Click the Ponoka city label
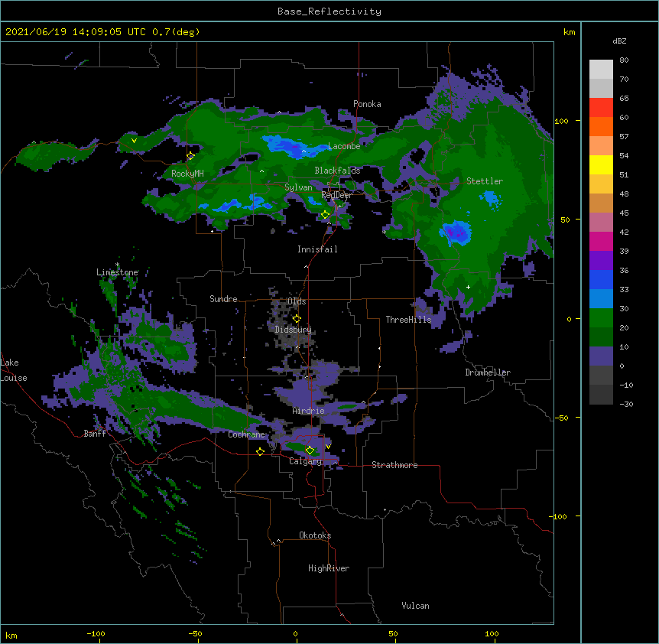The width and height of the screenshot is (659, 644). click(x=367, y=104)
